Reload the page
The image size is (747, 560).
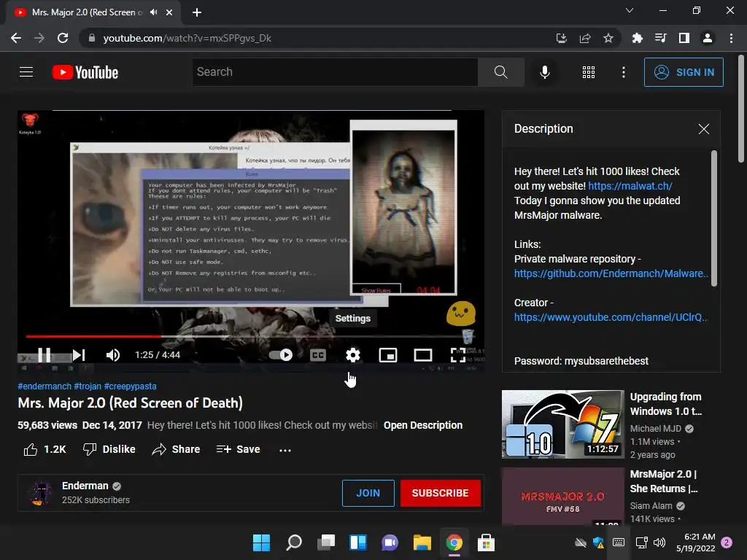[x=63, y=38]
